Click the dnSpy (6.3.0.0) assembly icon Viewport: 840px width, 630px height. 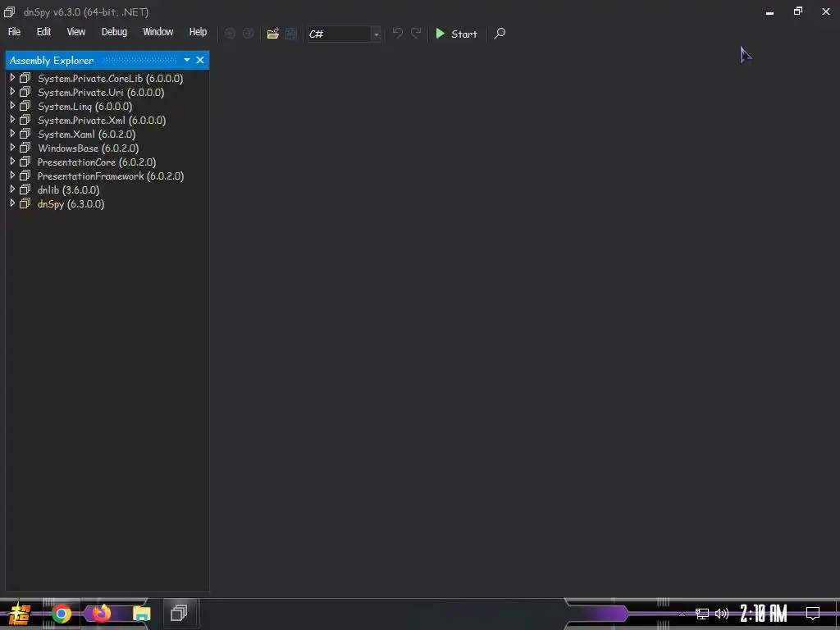pos(25,203)
